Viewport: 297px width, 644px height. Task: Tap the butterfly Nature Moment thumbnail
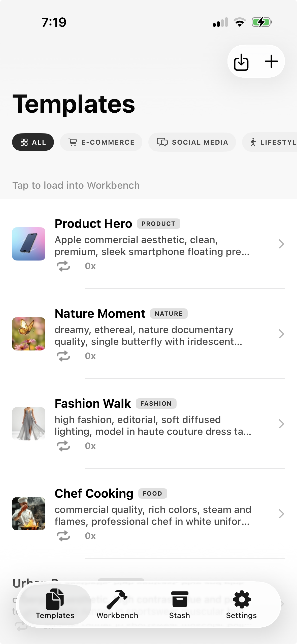(x=29, y=334)
